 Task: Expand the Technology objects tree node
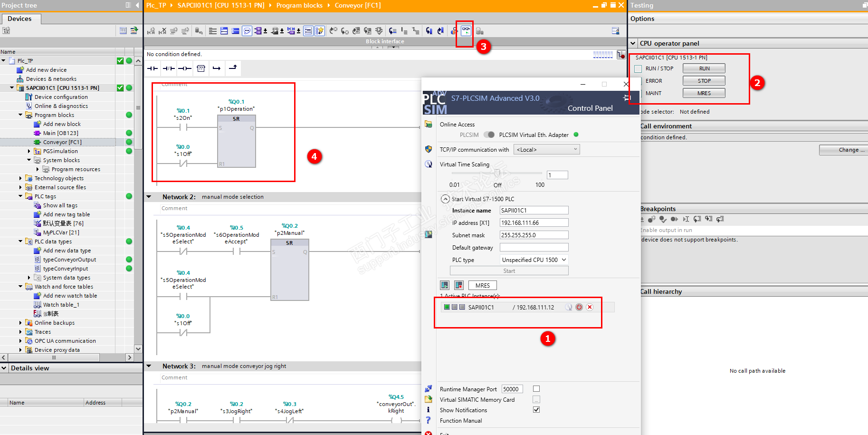(20, 178)
